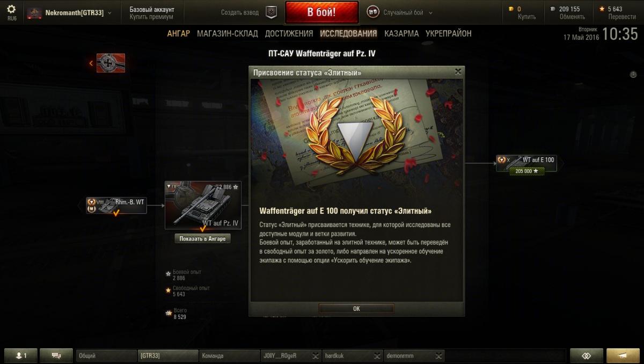Image resolution: width=644 pixels, height=364 pixels.
Task: Close the demonrmm chat tab
Action: point(440,355)
